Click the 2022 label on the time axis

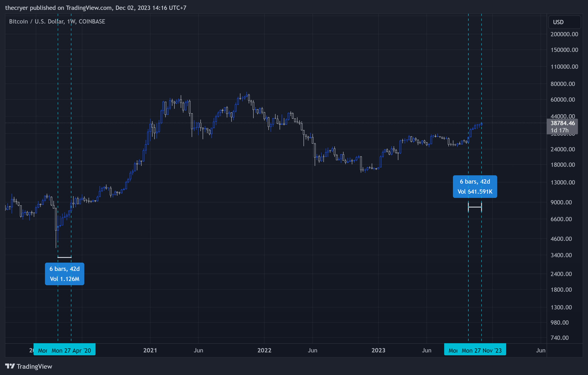(264, 350)
